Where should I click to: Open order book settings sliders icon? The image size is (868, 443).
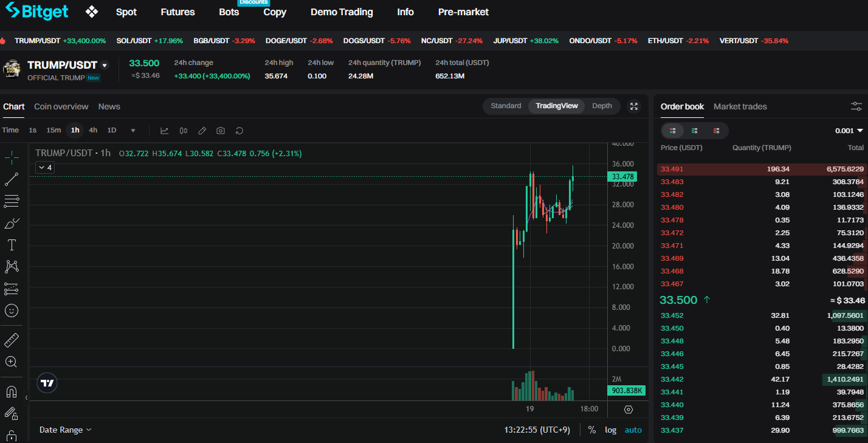(856, 106)
